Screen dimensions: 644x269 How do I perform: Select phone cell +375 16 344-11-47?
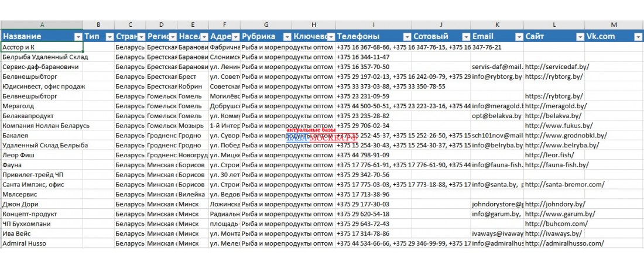click(x=374, y=57)
